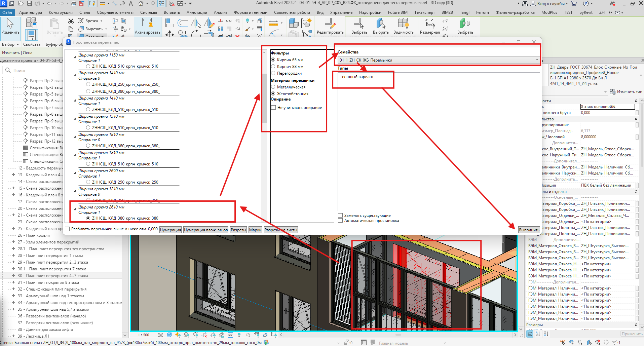This screenshot has height=346, width=644.
Task: Click Нумерация влож. эл-ов button
Action: tap(206, 230)
